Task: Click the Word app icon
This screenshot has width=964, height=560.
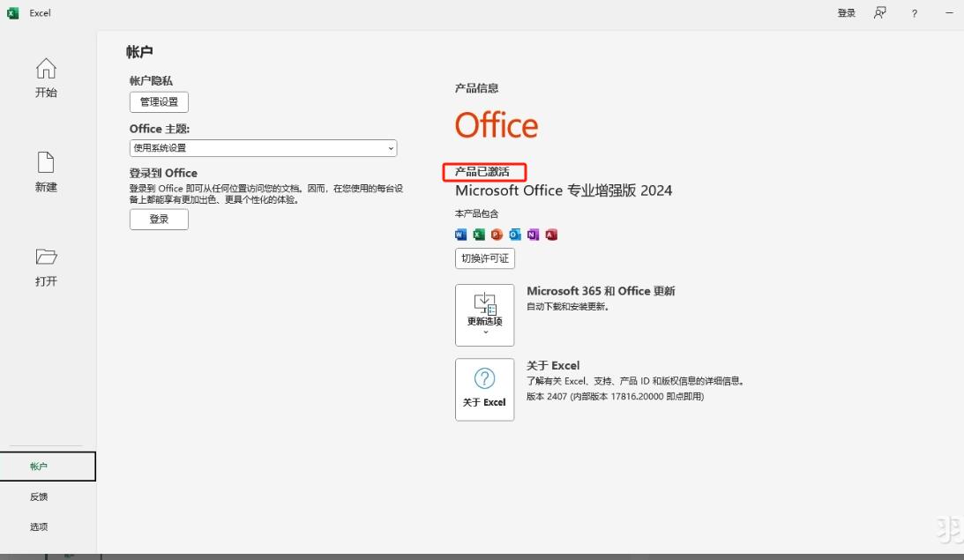Action: point(461,235)
